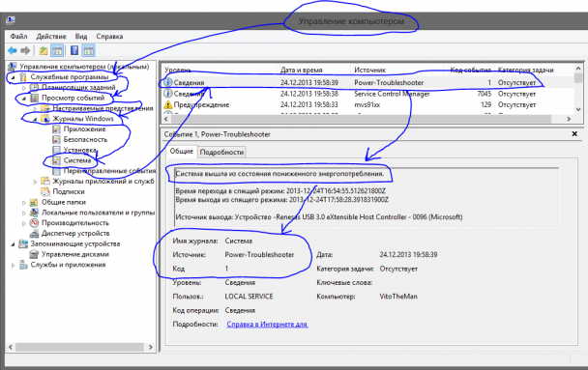Click the Up one level folder icon
588x370 pixels.
(x=44, y=50)
